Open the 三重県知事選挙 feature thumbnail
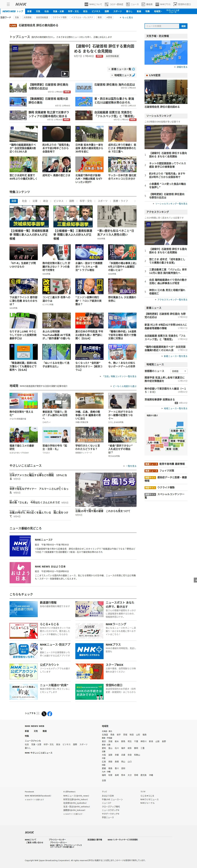 [x=73, y=217]
